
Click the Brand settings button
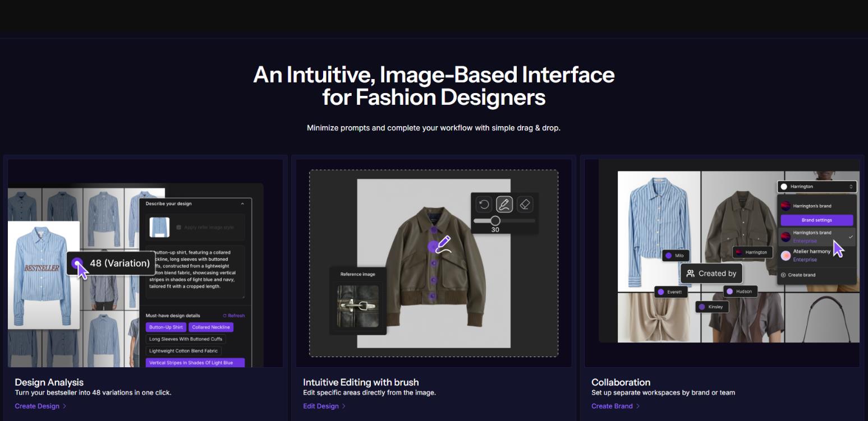(x=816, y=220)
